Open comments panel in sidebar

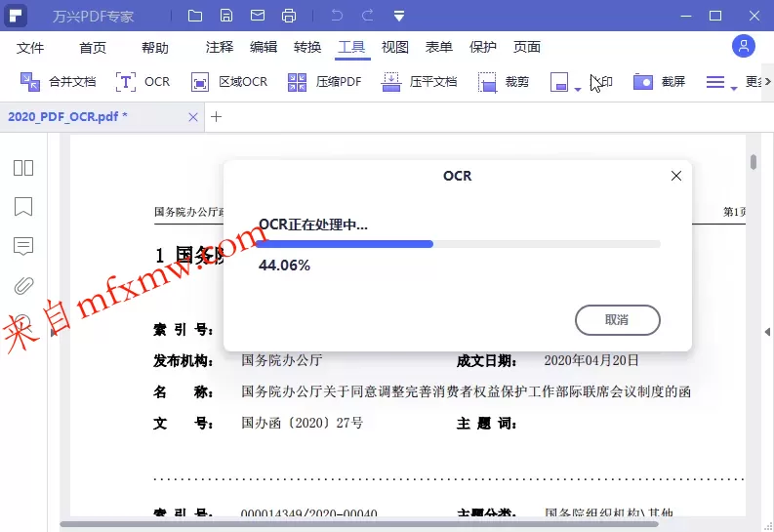[23, 246]
